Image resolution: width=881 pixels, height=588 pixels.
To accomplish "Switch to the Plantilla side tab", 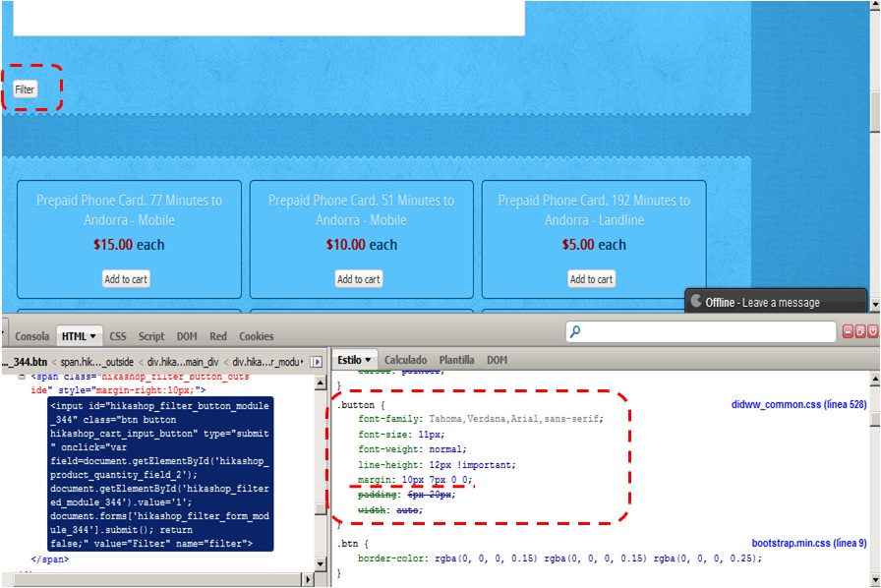I will click(x=457, y=360).
